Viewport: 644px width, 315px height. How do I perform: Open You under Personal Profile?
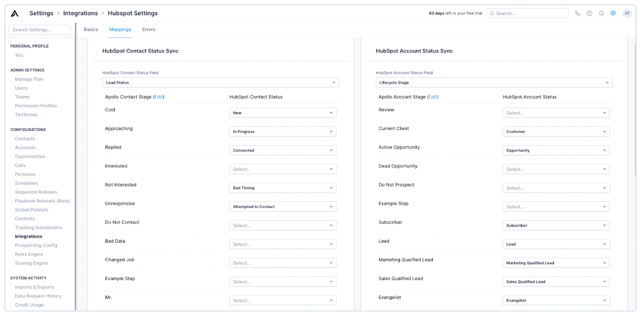[x=19, y=55]
